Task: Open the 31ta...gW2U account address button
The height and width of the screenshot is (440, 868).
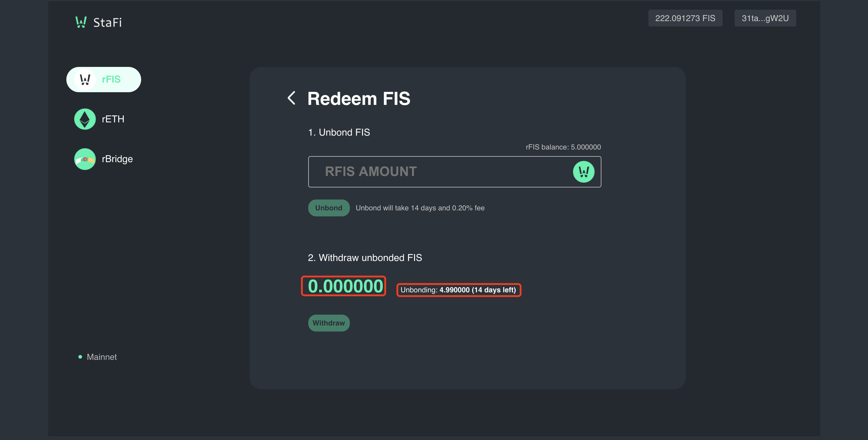Action: (765, 18)
